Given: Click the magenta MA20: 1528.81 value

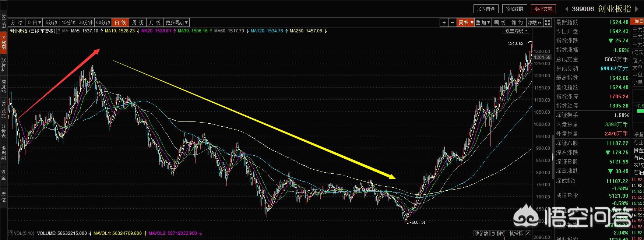Looking at the screenshot, I should (x=156, y=31).
